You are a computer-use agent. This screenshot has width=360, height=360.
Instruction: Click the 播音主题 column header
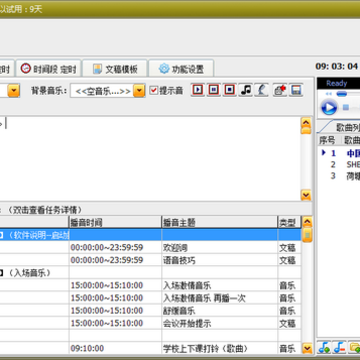[220, 222]
